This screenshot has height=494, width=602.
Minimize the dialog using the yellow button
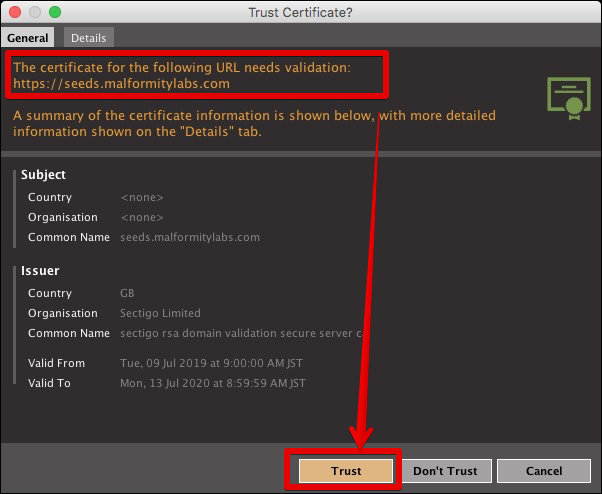pos(35,12)
